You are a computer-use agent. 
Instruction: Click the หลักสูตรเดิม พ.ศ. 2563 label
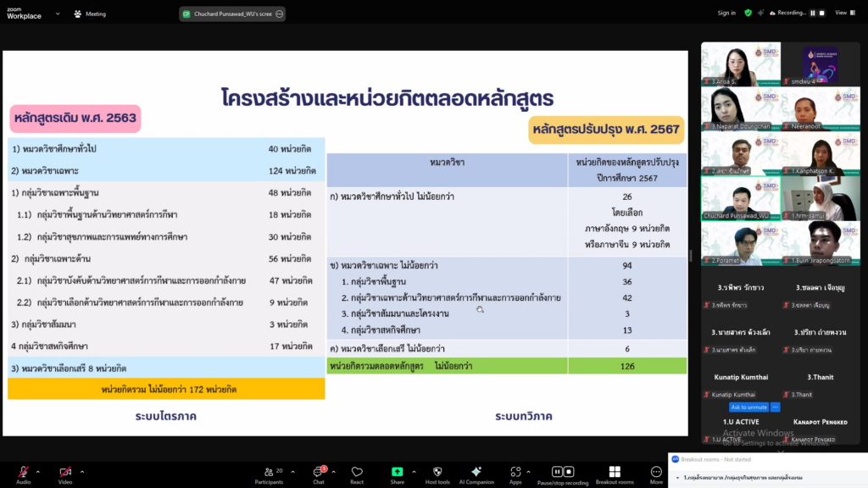pyautogui.click(x=75, y=118)
